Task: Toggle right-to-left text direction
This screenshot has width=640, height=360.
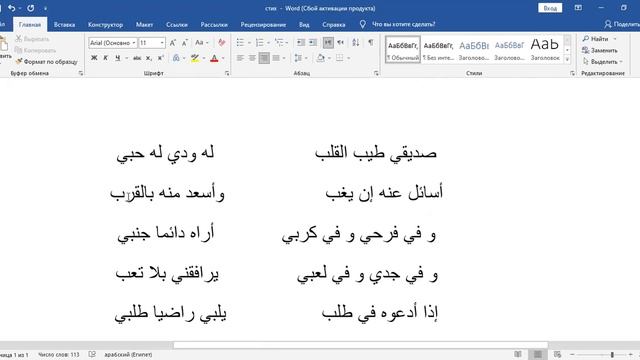Action: [341, 42]
